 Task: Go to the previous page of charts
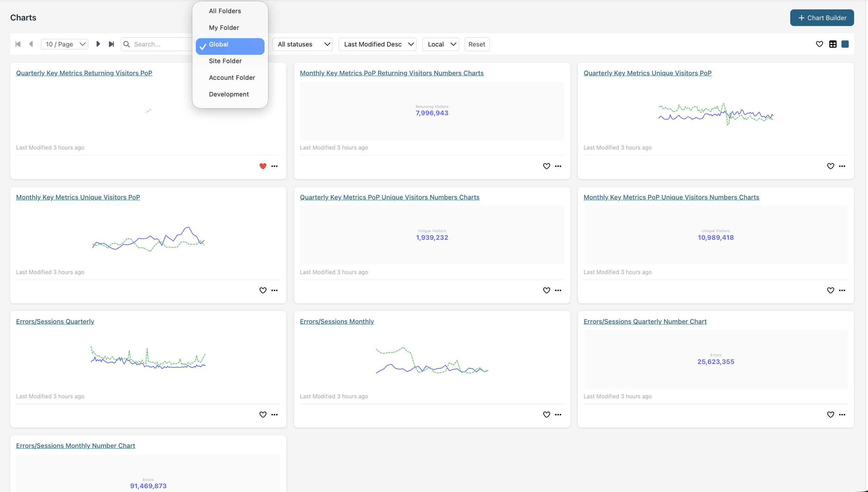tap(31, 44)
